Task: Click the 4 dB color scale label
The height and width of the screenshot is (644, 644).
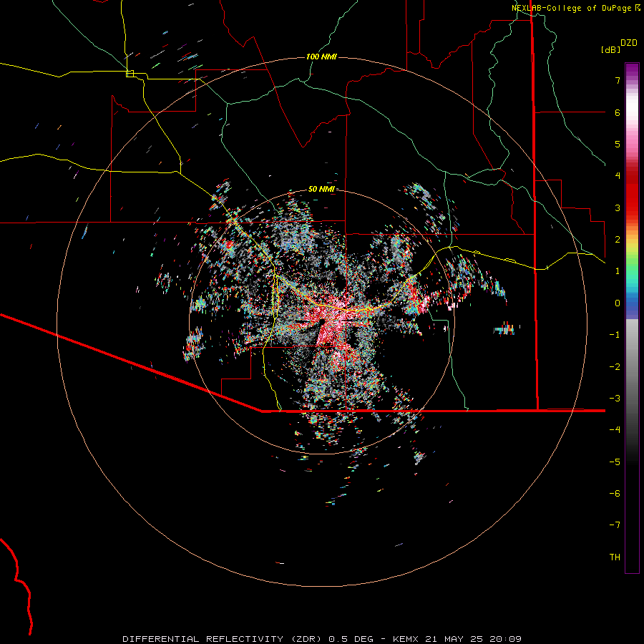Action: [x=618, y=176]
